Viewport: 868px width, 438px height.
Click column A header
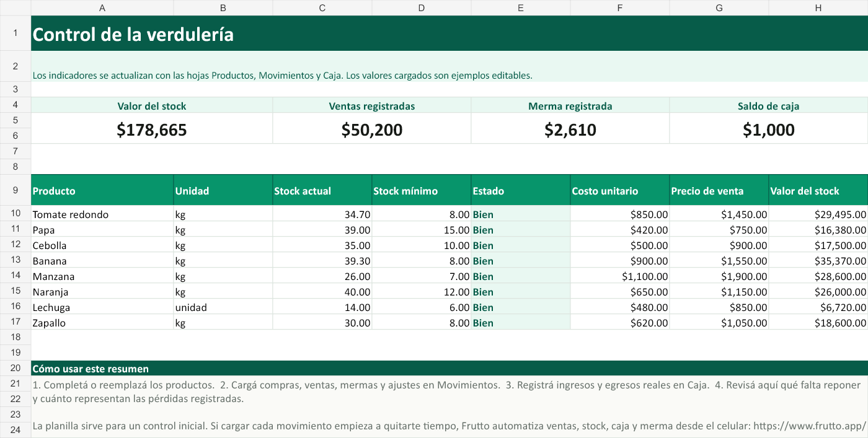102,8
